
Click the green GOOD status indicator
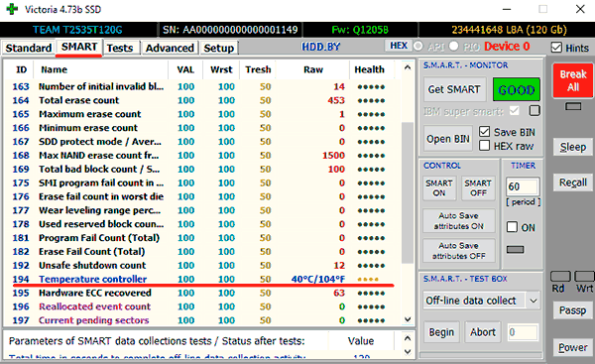tap(516, 89)
